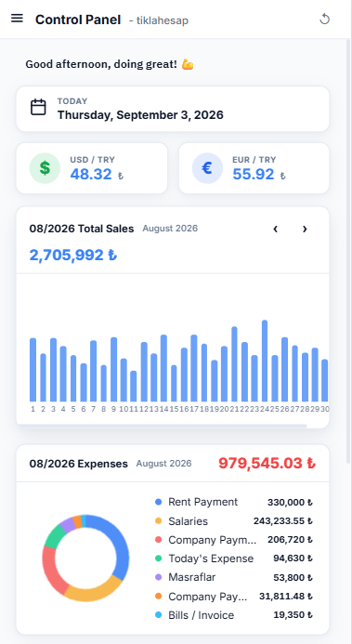Click the 53,800 ₺ amount
The image size is (352, 644).
[293, 577]
